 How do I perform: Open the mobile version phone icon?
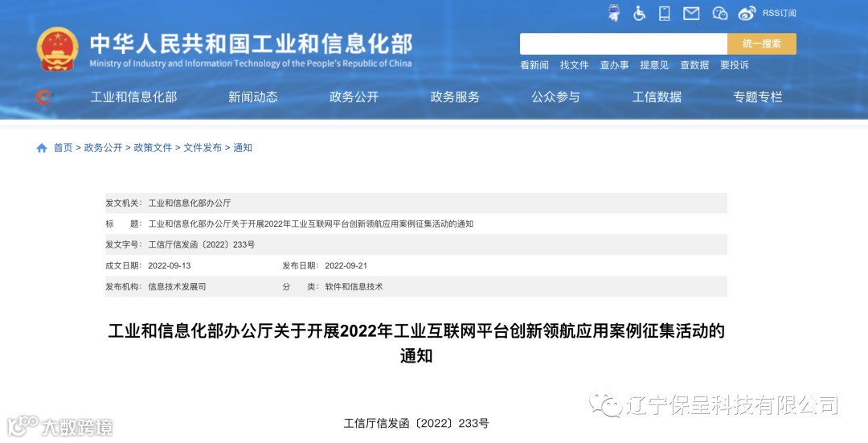665,14
